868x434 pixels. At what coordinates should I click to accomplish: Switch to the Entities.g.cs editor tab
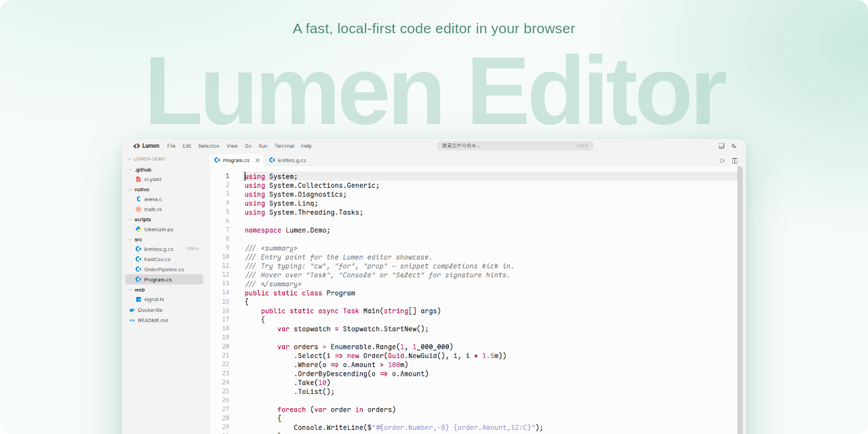tap(287, 161)
